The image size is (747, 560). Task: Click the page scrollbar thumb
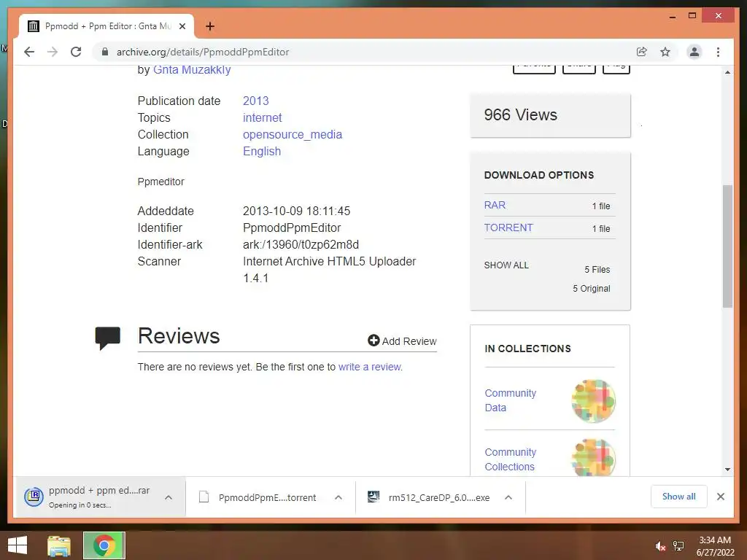[x=727, y=246]
